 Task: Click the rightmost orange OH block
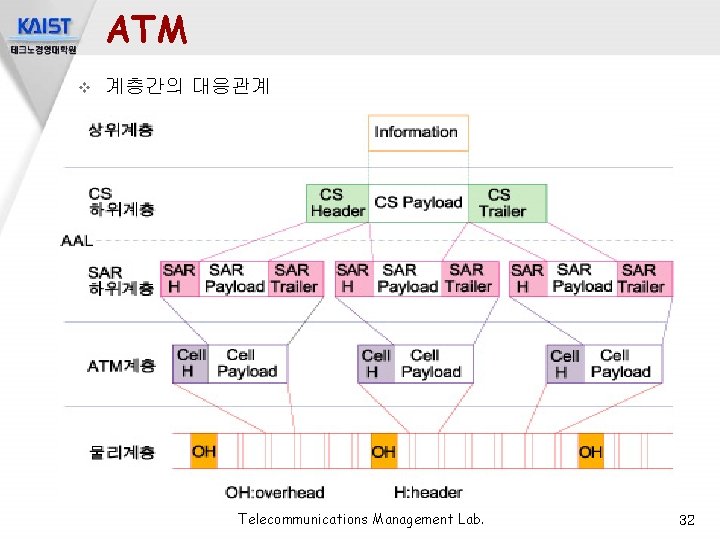pos(591,451)
